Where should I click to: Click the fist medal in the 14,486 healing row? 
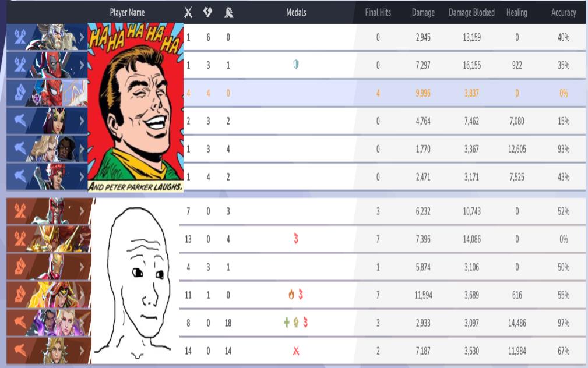[296, 323]
